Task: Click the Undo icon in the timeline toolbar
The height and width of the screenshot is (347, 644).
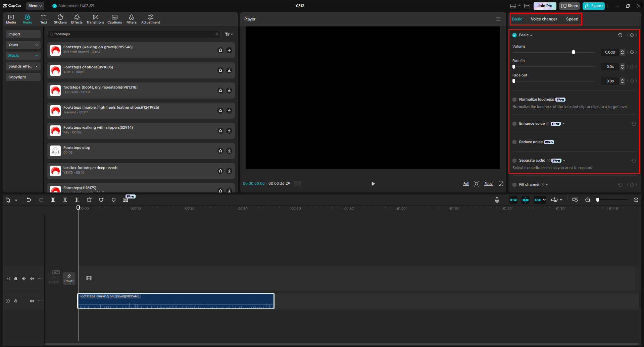Action: tap(29, 199)
